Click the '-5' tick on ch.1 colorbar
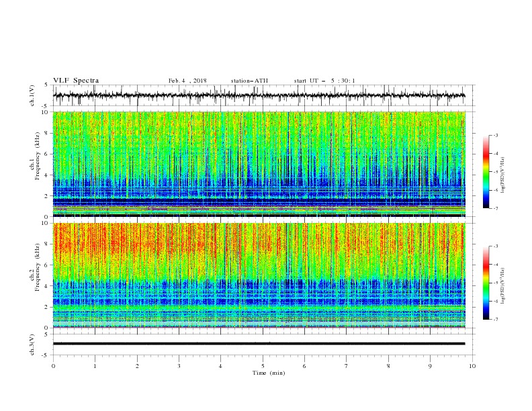 [x=495, y=172]
